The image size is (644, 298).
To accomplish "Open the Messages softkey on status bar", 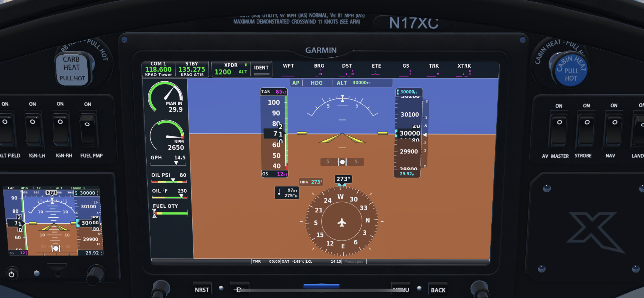I will (354, 262).
